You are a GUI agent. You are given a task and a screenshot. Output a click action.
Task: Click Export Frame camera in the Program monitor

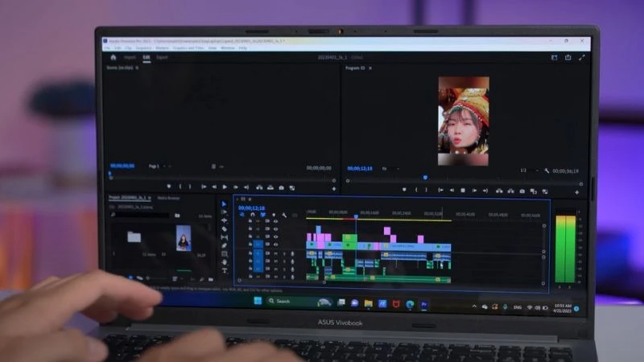(x=522, y=191)
